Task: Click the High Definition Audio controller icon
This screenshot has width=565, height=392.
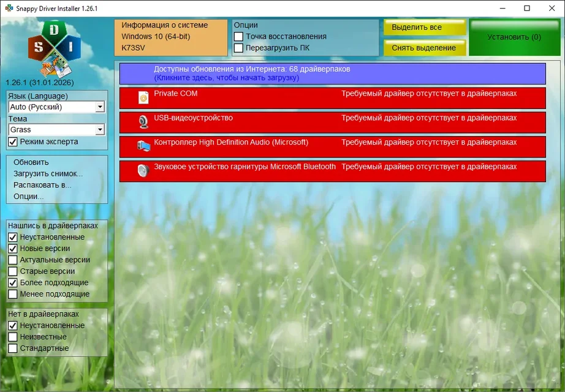Action: (143, 146)
